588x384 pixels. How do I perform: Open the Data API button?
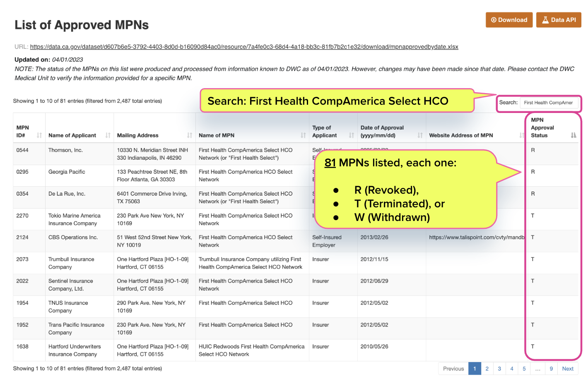click(x=559, y=20)
